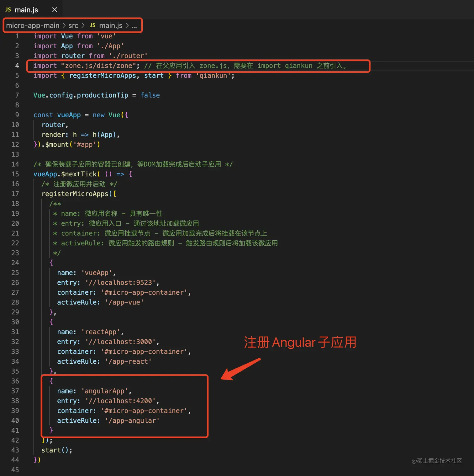The height and width of the screenshot is (476, 474).
Task: Click the false value on line 7
Action: point(150,95)
